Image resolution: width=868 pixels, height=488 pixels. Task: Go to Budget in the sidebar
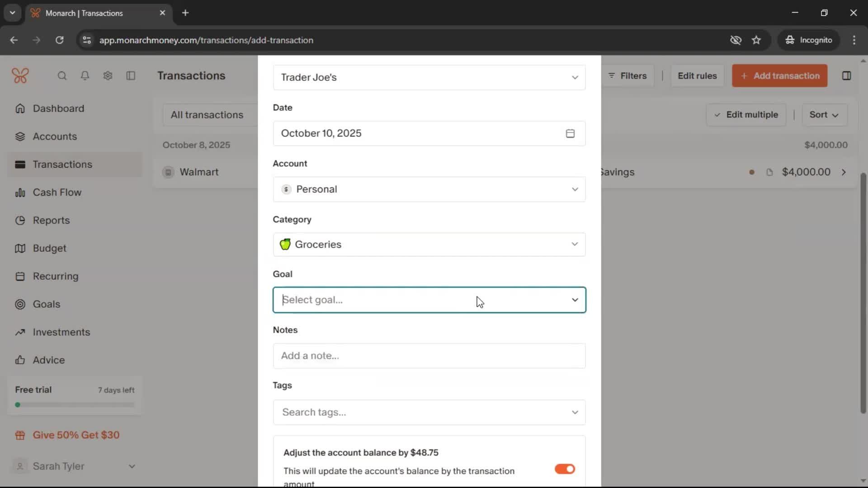49,249
